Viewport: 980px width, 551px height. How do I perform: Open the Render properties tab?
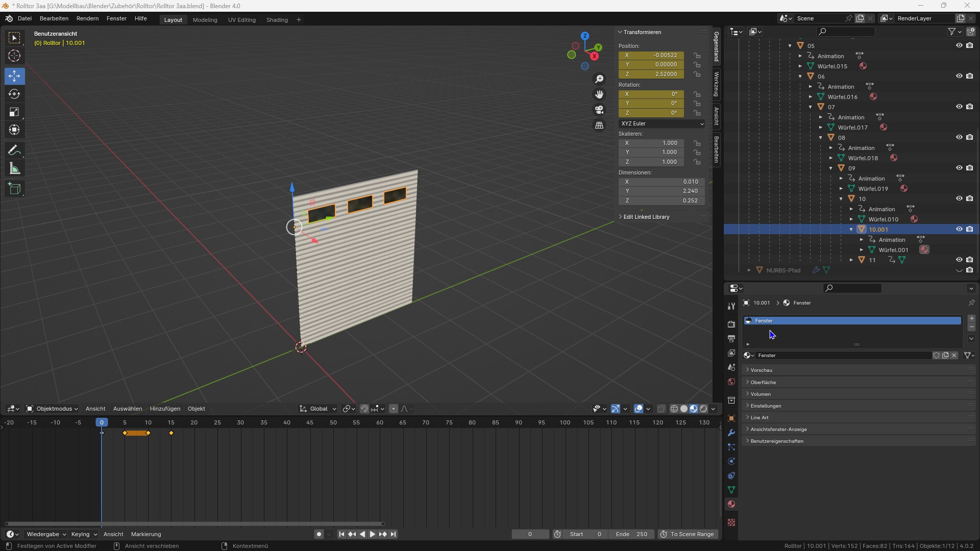coord(731,324)
